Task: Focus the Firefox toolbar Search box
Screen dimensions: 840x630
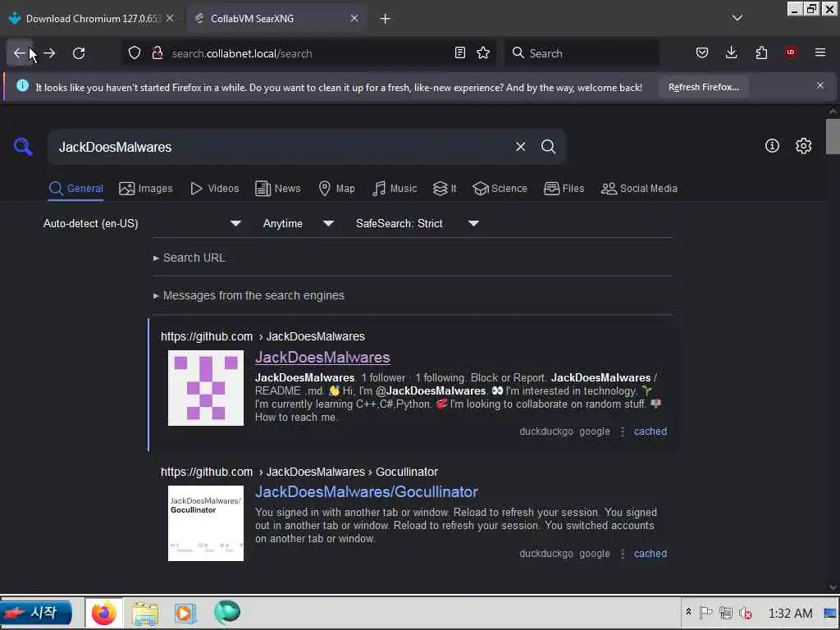Action: pyautogui.click(x=582, y=53)
